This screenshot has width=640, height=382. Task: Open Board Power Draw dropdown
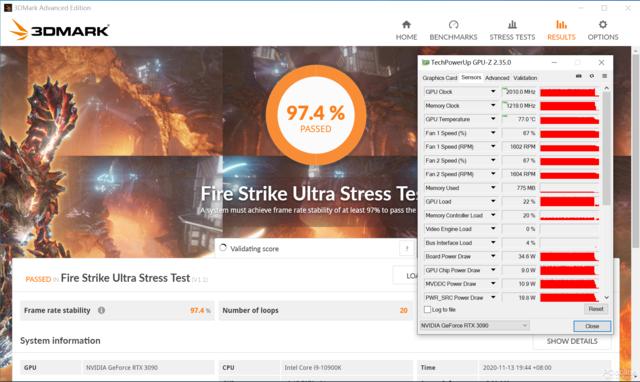(493, 256)
